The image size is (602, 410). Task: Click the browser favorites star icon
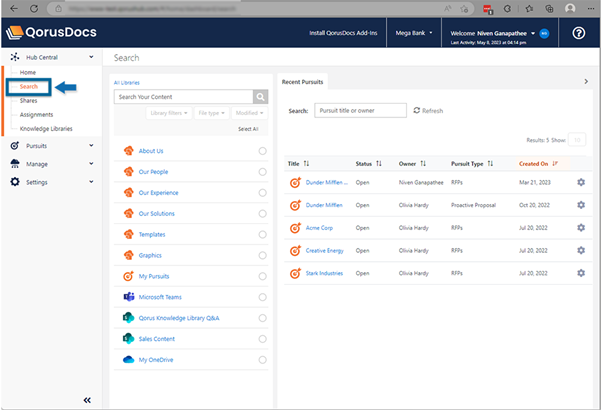point(529,8)
